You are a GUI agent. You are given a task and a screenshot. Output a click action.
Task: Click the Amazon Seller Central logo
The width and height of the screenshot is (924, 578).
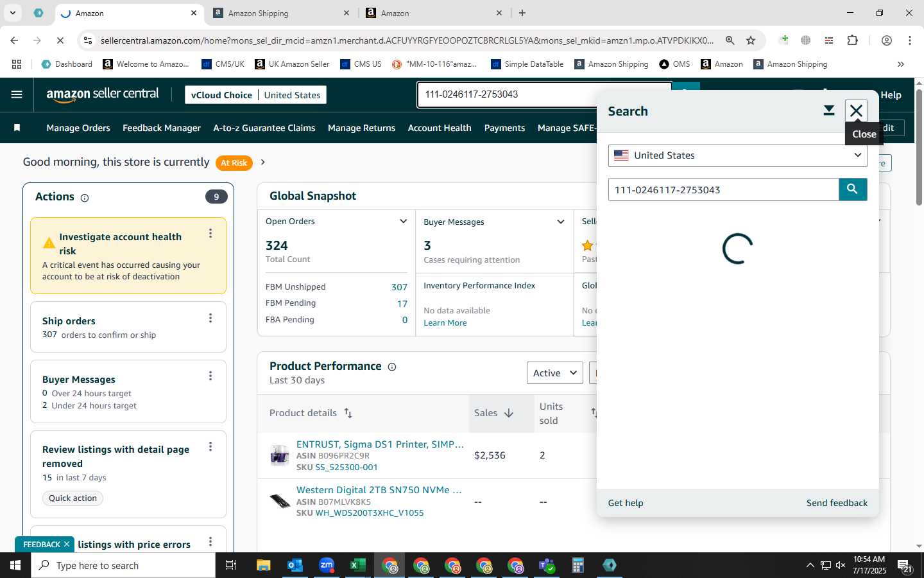pyautogui.click(x=103, y=94)
